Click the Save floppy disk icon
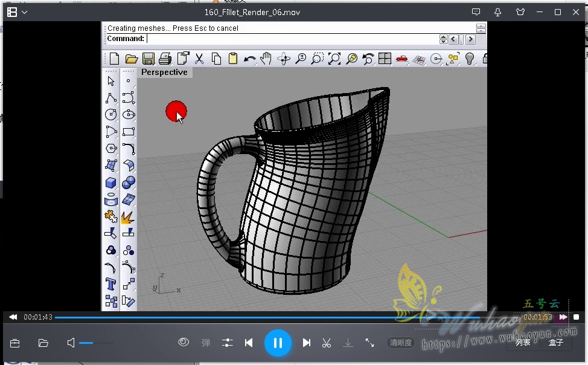 coord(149,59)
